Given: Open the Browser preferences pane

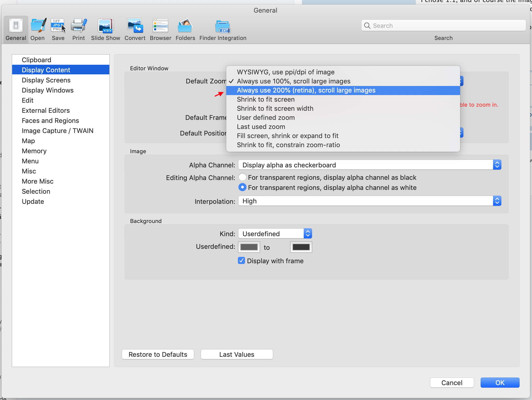Looking at the screenshot, I should tap(160, 30).
